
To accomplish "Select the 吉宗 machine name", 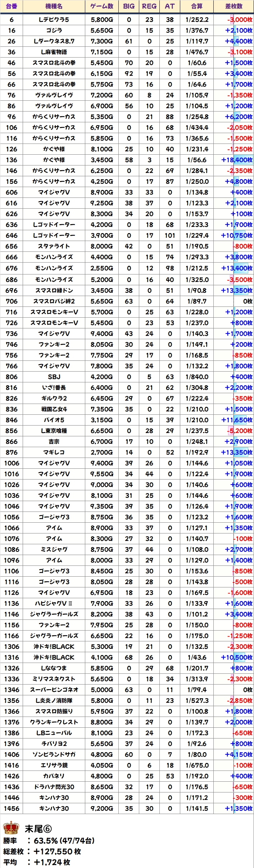I will coord(54,441).
